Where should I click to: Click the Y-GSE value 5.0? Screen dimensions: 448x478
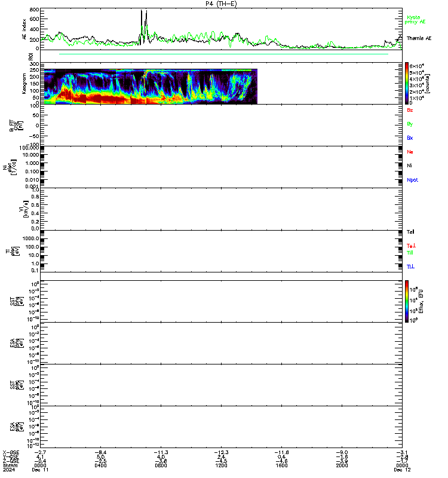pyautogui.click(x=101, y=457)
